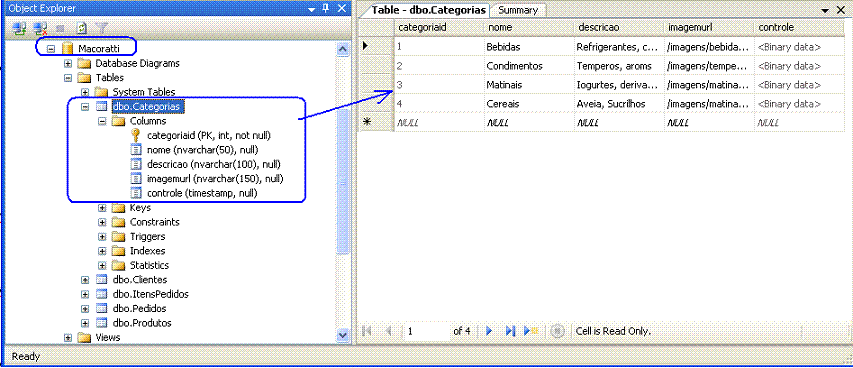
Task: Select the Cereais cell
Action: 529,103
